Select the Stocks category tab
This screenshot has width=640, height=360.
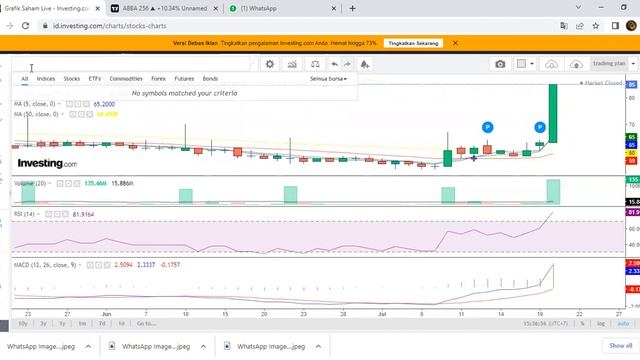tap(71, 79)
